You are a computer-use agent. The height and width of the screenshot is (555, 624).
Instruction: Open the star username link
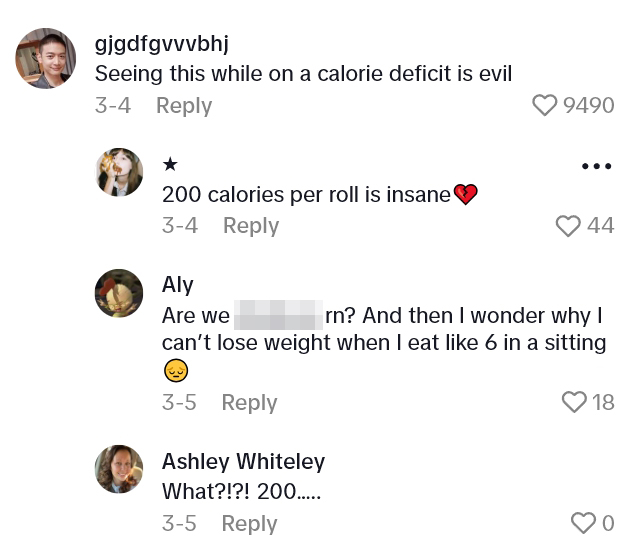point(170,164)
